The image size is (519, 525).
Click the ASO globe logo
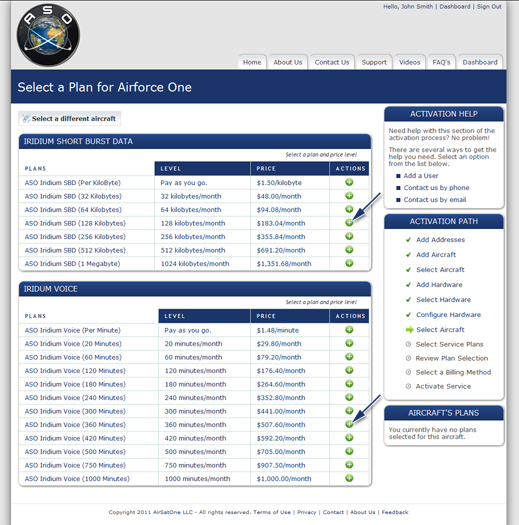click(x=48, y=35)
